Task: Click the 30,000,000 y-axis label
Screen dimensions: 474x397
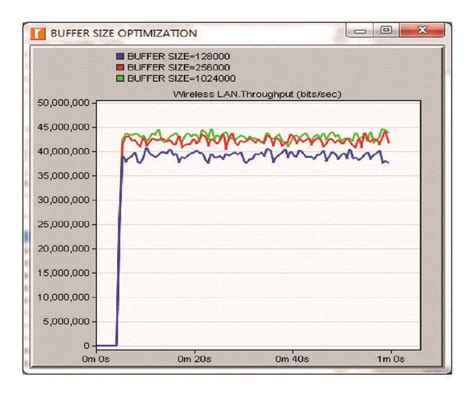Action: [63, 200]
